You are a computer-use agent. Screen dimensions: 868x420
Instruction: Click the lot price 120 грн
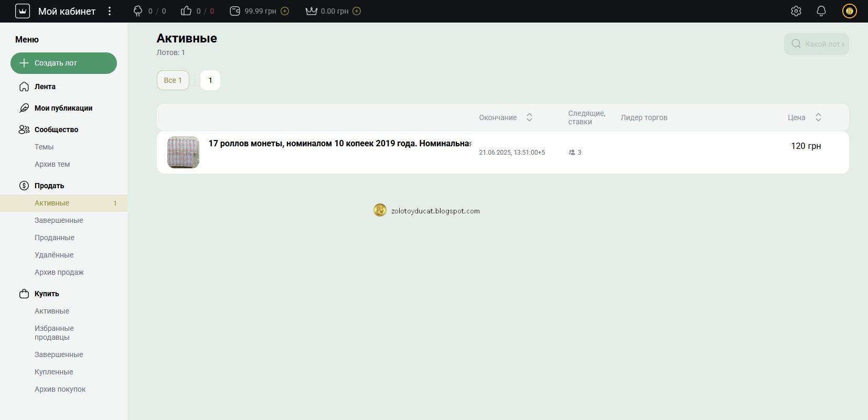pos(806,146)
